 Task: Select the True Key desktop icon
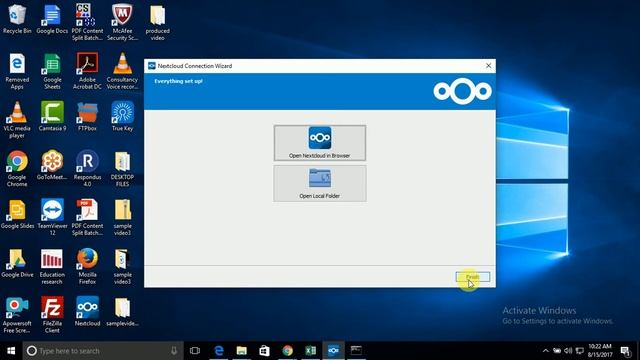point(122,117)
